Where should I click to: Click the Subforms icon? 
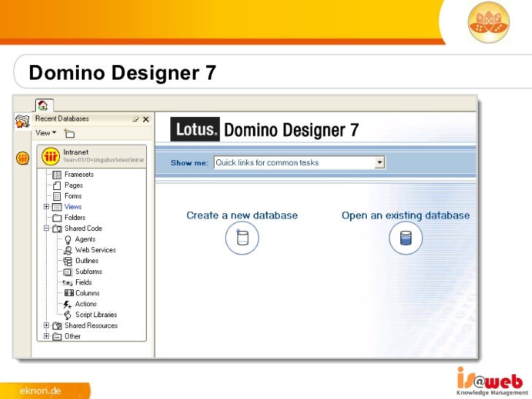pyautogui.click(x=68, y=272)
